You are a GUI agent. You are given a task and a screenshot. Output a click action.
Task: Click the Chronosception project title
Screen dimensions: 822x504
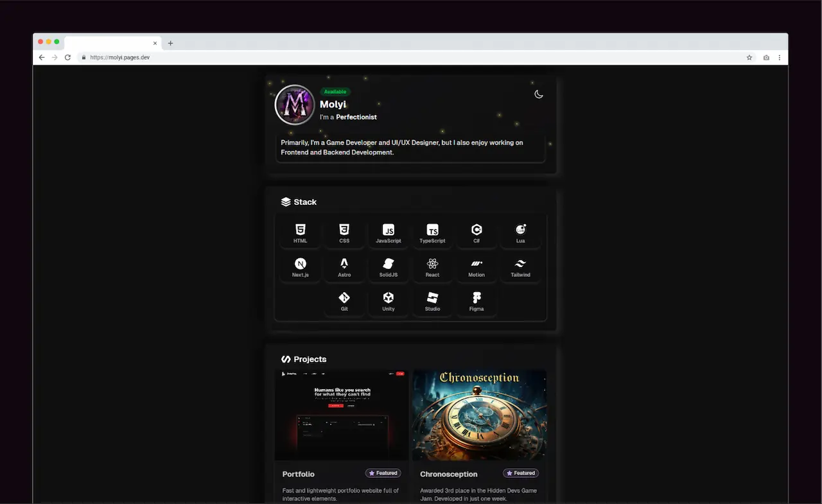coord(448,474)
